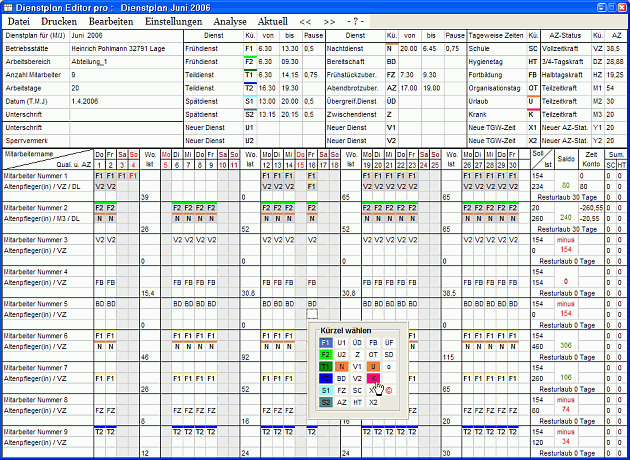630x460 pixels.
Task: Select the name Mitarbeiter Nummer 1
Action: click(36, 176)
